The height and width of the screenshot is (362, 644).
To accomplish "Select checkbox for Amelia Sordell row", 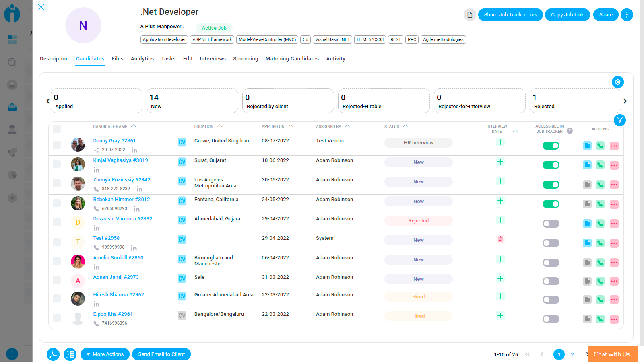I will click(x=57, y=261).
